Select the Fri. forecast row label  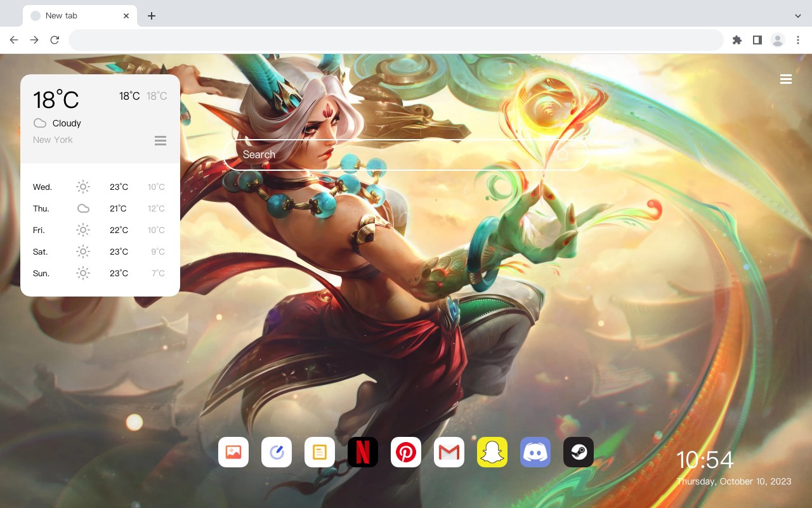click(39, 230)
